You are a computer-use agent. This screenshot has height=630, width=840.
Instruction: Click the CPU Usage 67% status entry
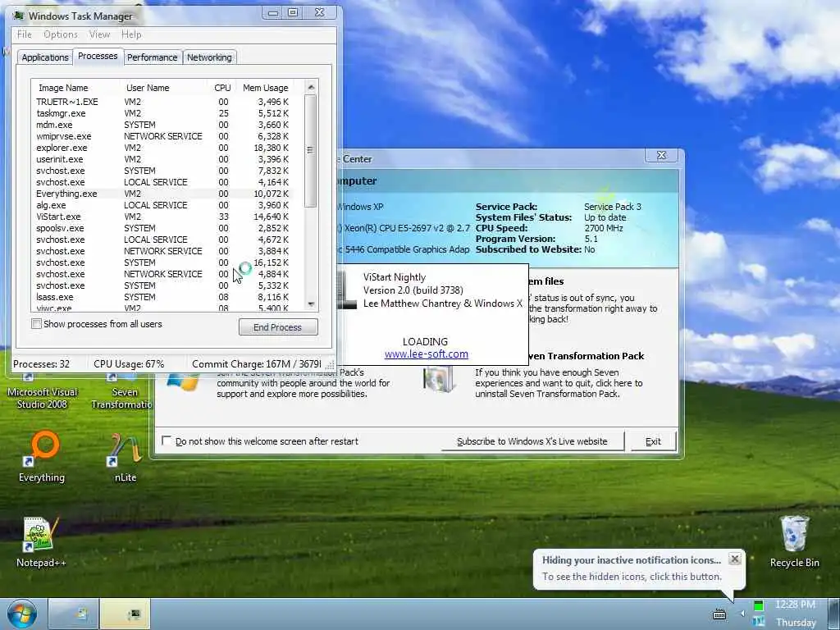point(129,363)
